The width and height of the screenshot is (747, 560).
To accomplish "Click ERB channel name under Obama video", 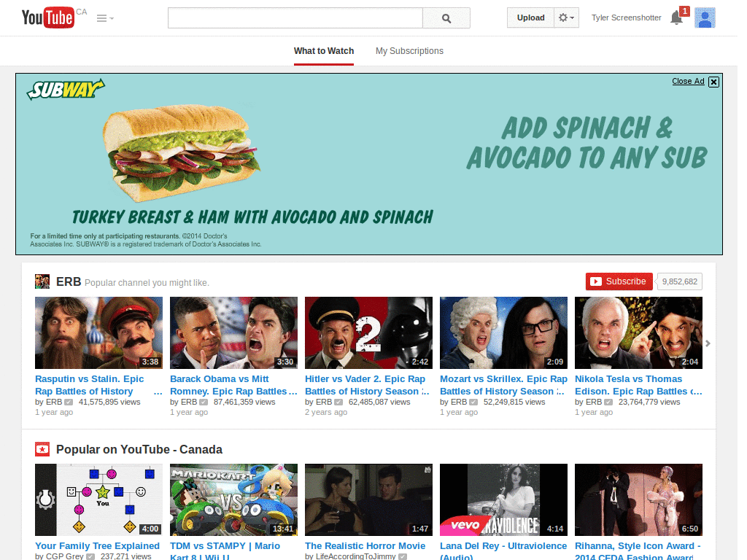I will coord(189,402).
